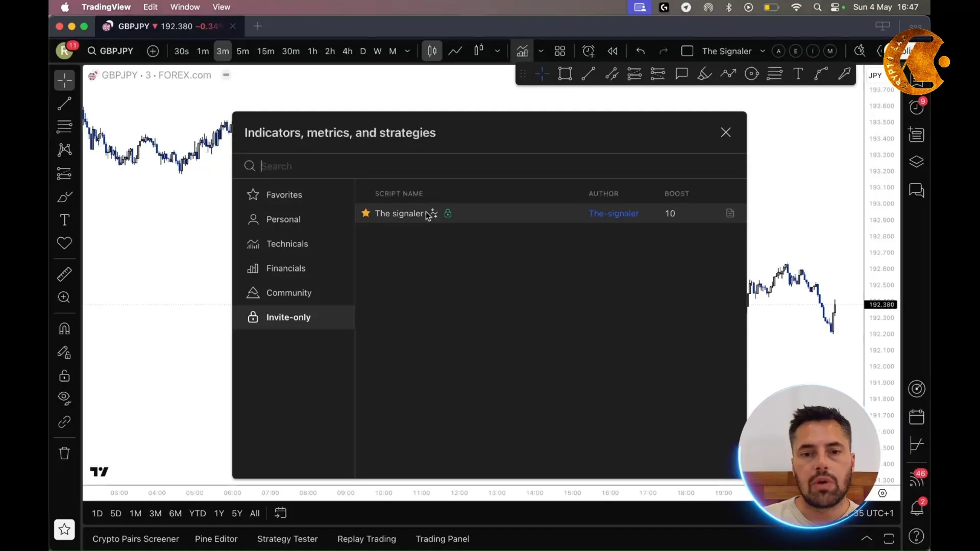
Task: Select the Favorites category
Action: click(x=293, y=195)
